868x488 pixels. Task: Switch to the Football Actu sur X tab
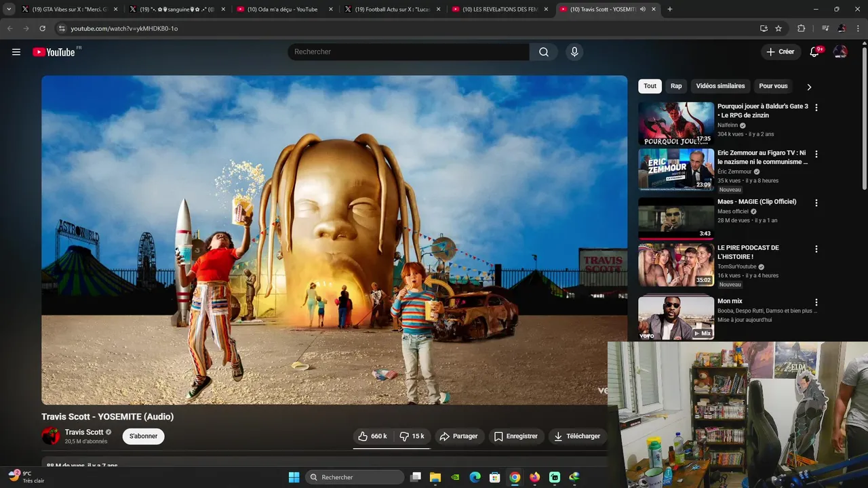392,9
